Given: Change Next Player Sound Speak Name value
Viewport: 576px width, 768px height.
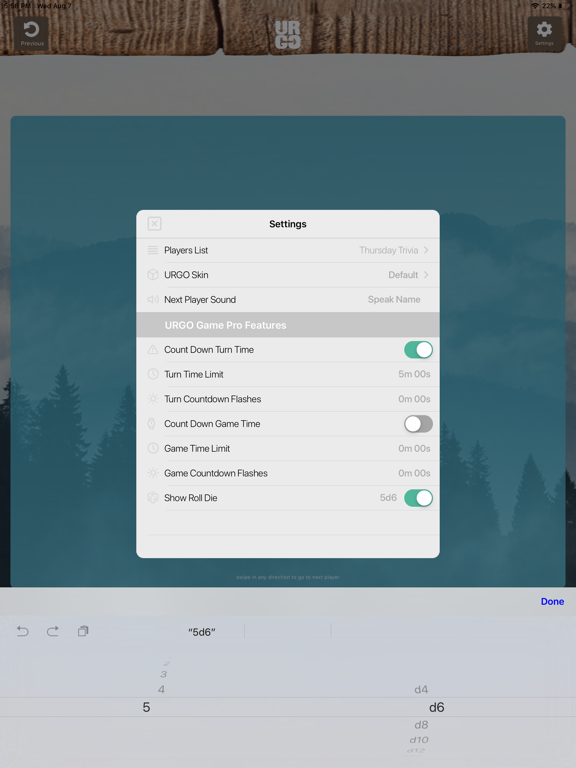Looking at the screenshot, I should (x=394, y=299).
